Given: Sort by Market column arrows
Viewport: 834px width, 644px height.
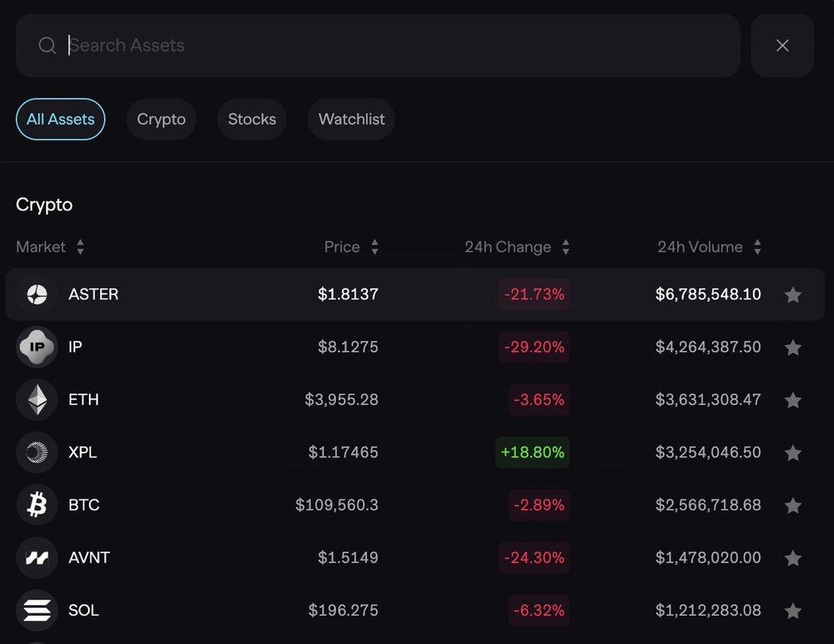Looking at the screenshot, I should click(x=80, y=246).
